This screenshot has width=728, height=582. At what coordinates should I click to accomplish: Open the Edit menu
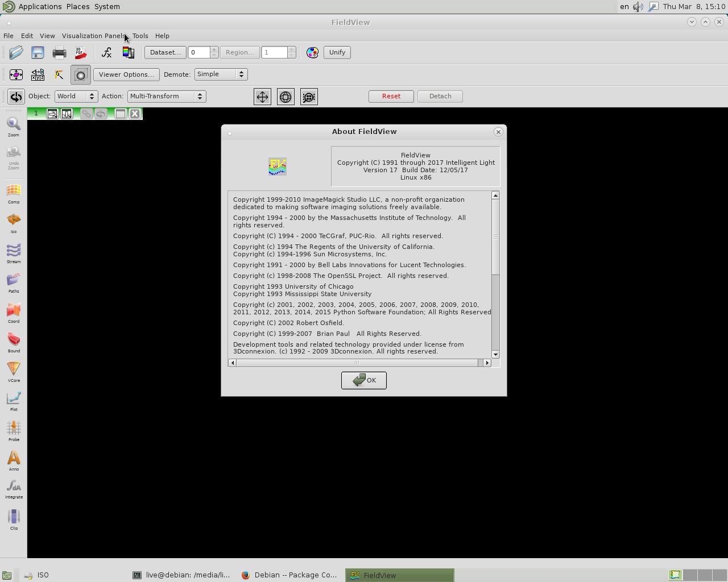click(x=27, y=36)
